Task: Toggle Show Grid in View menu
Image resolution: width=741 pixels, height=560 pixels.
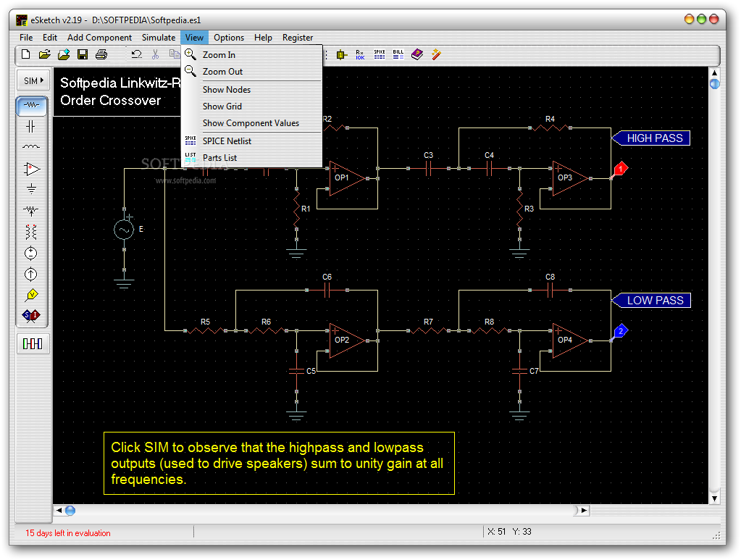Action: pos(252,106)
